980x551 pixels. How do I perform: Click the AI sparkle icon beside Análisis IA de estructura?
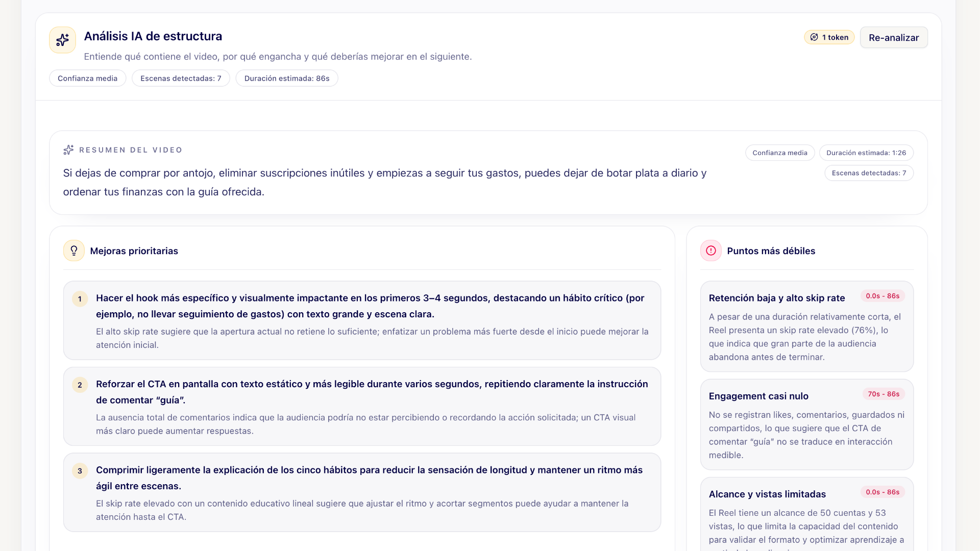point(62,40)
